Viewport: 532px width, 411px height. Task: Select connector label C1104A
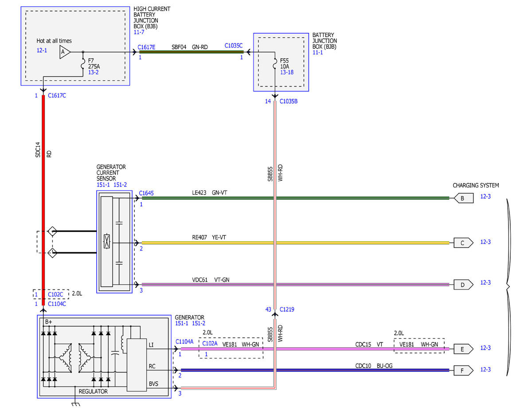click(x=184, y=341)
